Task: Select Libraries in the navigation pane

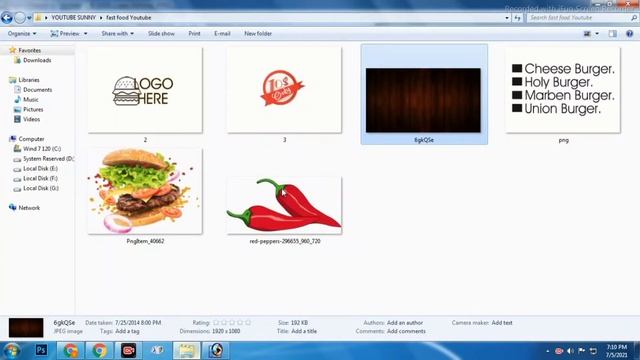Action: click(x=29, y=80)
